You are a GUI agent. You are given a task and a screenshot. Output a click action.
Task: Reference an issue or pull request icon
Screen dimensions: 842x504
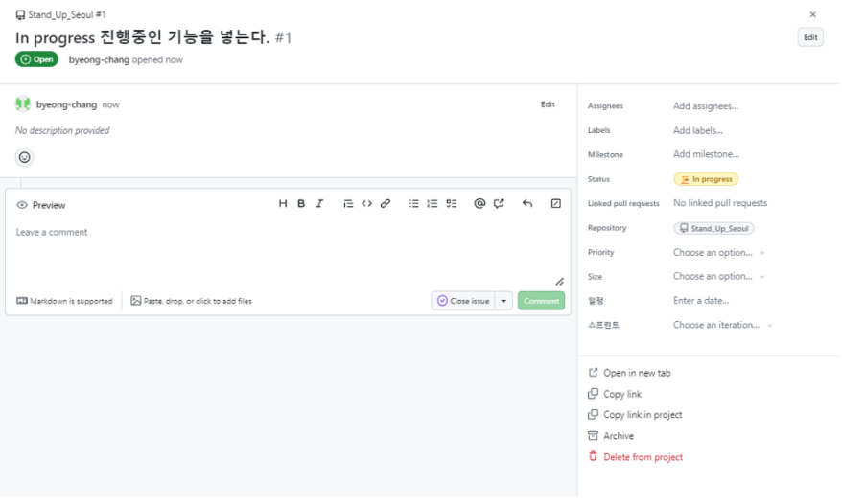tap(501, 204)
